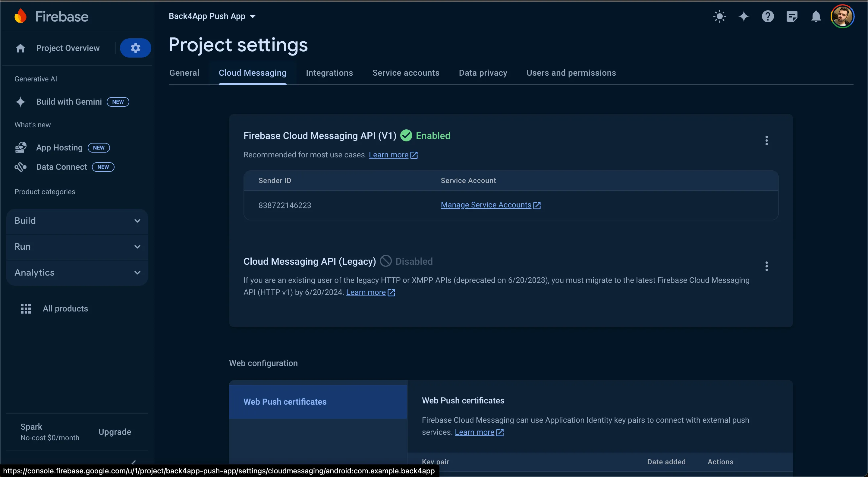Open the Cloud Messaging Legacy three-dot menu
868x477 pixels.
[x=766, y=266]
